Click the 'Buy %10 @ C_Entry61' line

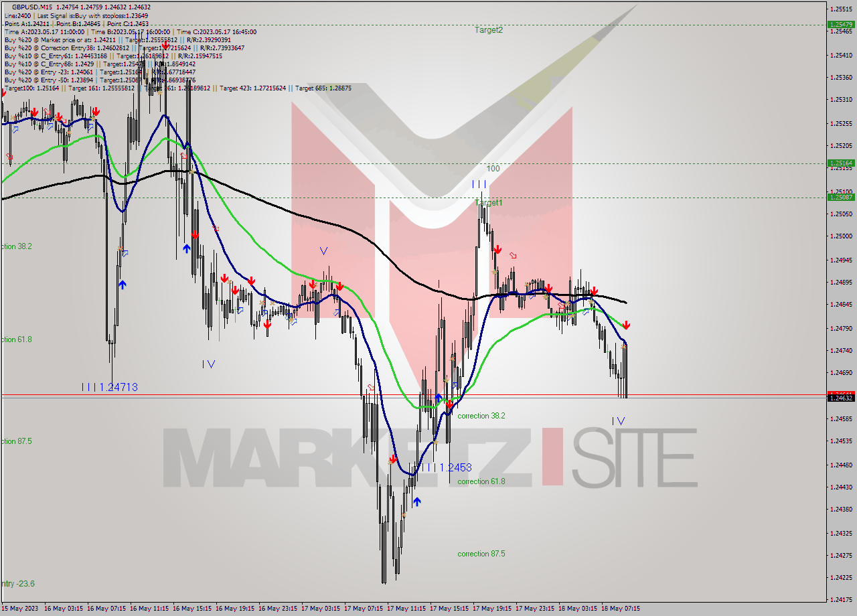pos(112,56)
